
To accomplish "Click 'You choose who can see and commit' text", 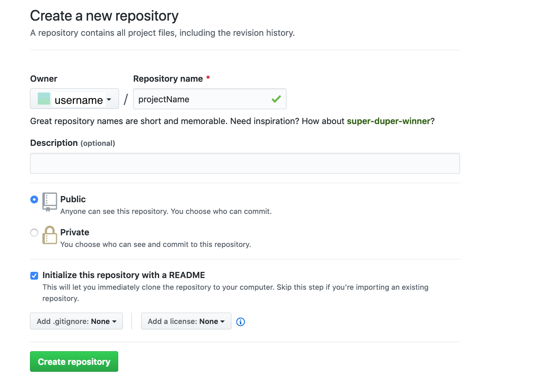I will tap(156, 244).
